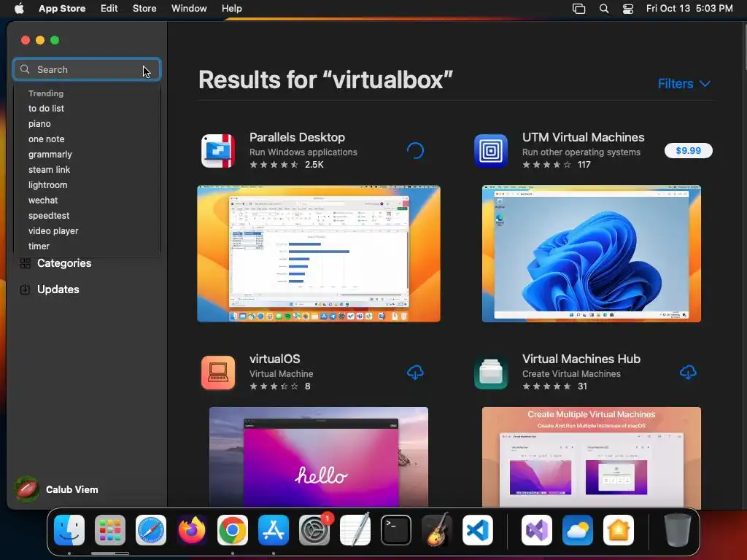Open the Help menu
This screenshot has height=560, width=747.
click(231, 9)
